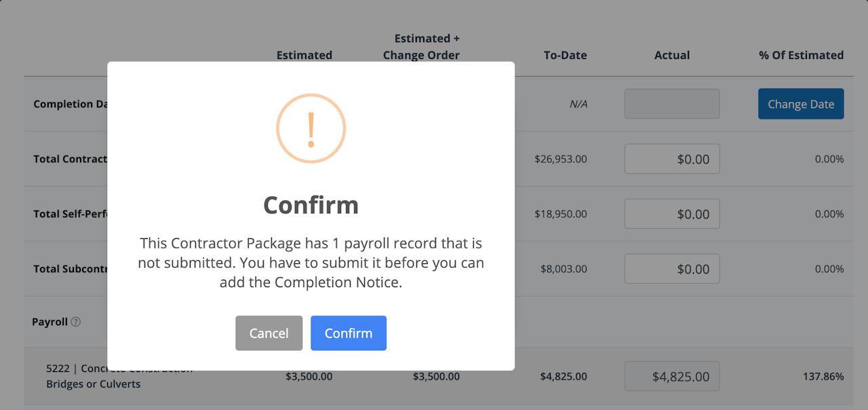Screen dimensions: 868x410
Task: Select the Total Subcontract actual amount field
Action: tap(671, 269)
